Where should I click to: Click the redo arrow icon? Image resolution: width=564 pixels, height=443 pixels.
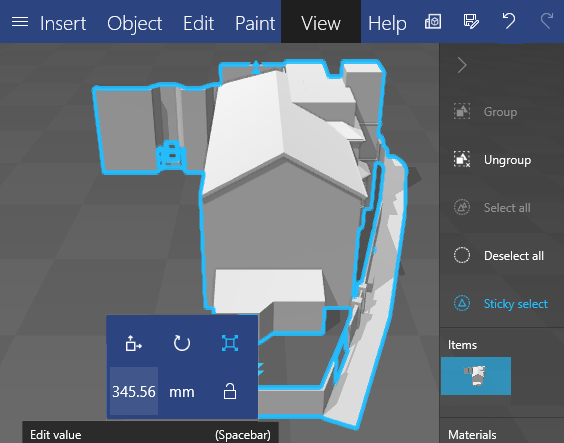[547, 21]
